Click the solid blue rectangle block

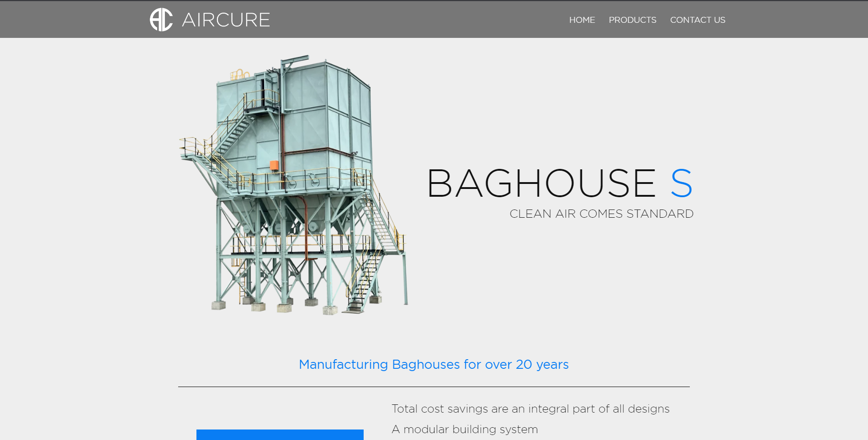[280, 435]
